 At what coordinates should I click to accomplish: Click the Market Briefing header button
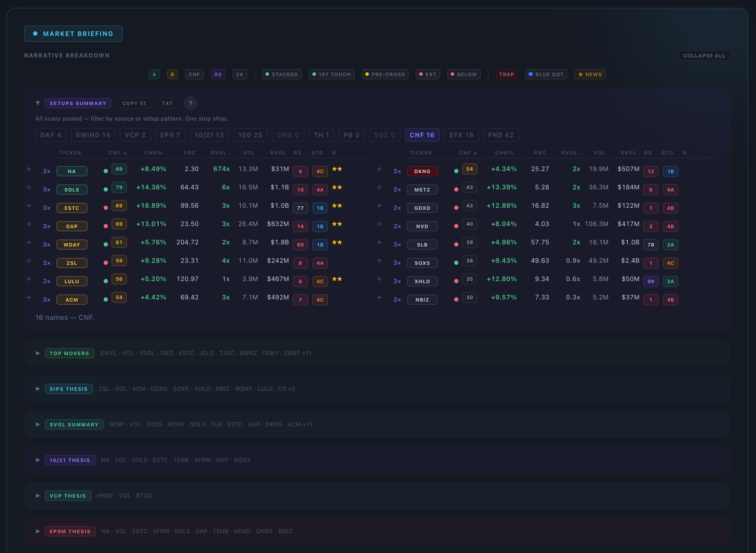73,34
